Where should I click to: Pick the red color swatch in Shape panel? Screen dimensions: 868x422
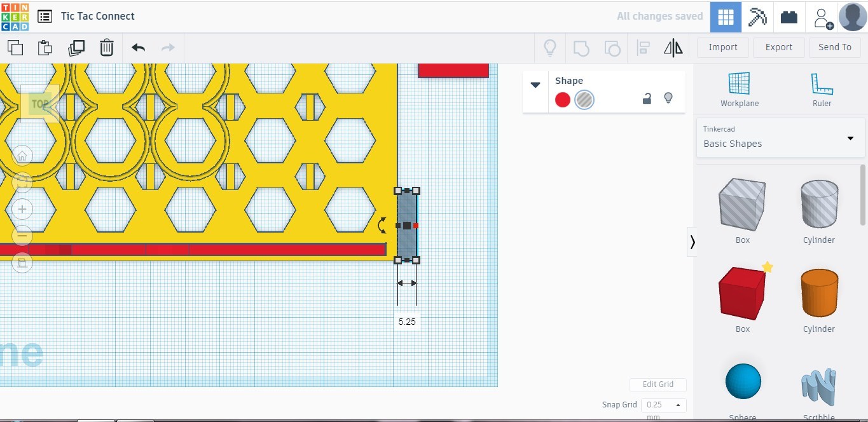(x=562, y=100)
